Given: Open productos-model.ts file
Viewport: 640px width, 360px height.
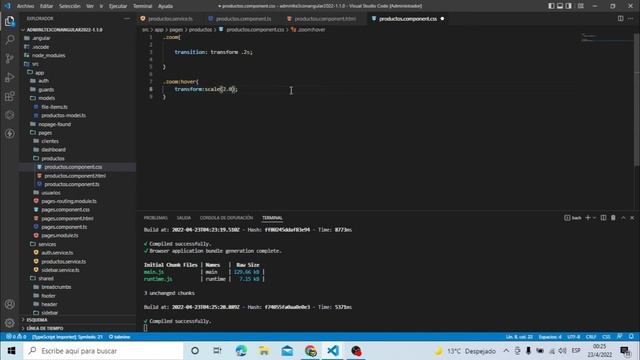Looking at the screenshot, I should tap(64, 116).
